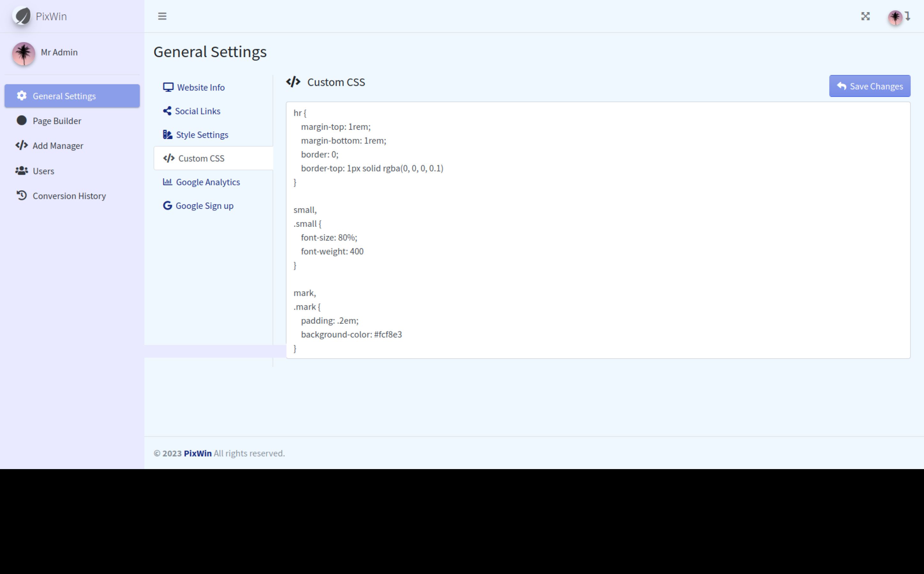The image size is (924, 574).
Task: Toggle the sidebar with the hamburger icon
Action: 162,16
